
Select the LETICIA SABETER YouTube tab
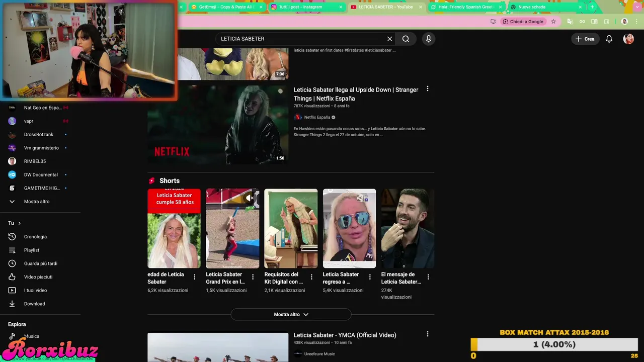point(385,7)
